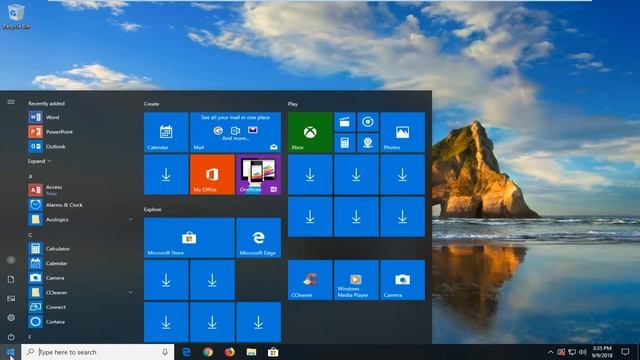
Task: Open the Microsoft Store tile
Action: (x=189, y=238)
